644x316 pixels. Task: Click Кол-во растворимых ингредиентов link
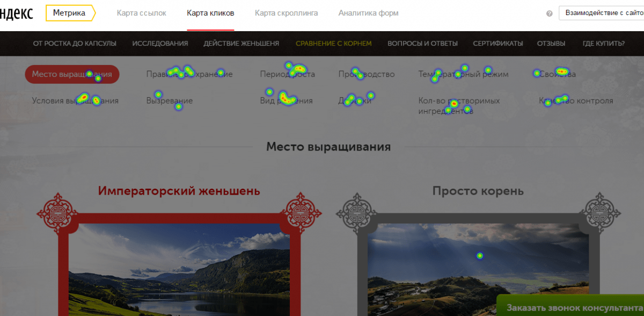459,106
